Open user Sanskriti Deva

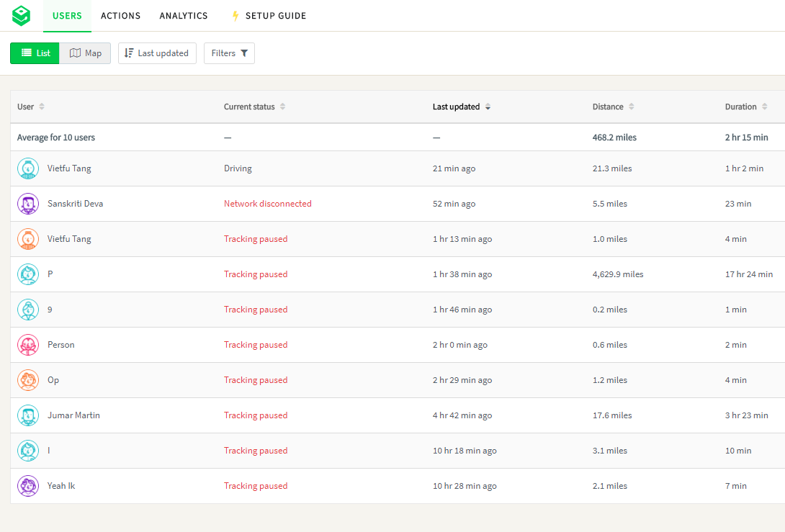[x=75, y=204]
